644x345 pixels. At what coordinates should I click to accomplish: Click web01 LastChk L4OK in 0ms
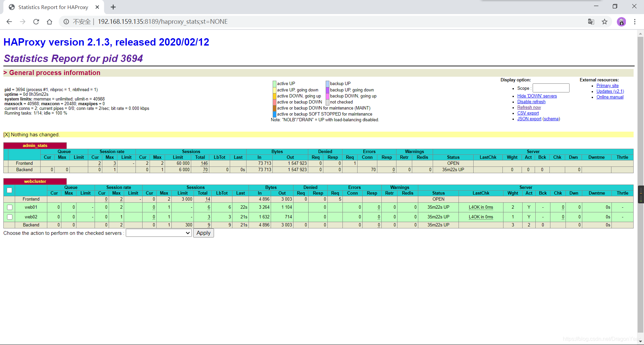pyautogui.click(x=481, y=207)
